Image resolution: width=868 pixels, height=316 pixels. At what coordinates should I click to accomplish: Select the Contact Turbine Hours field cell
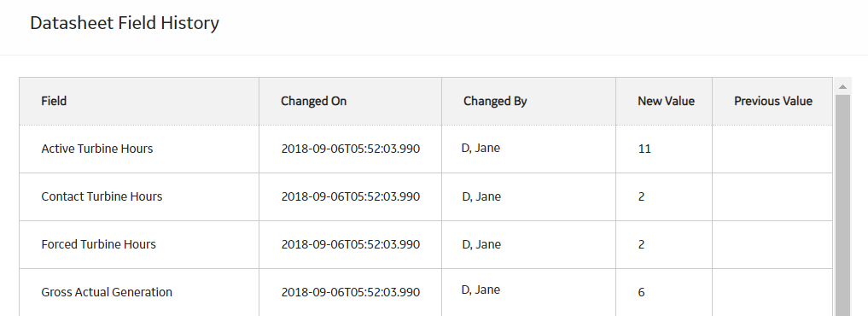point(139,196)
